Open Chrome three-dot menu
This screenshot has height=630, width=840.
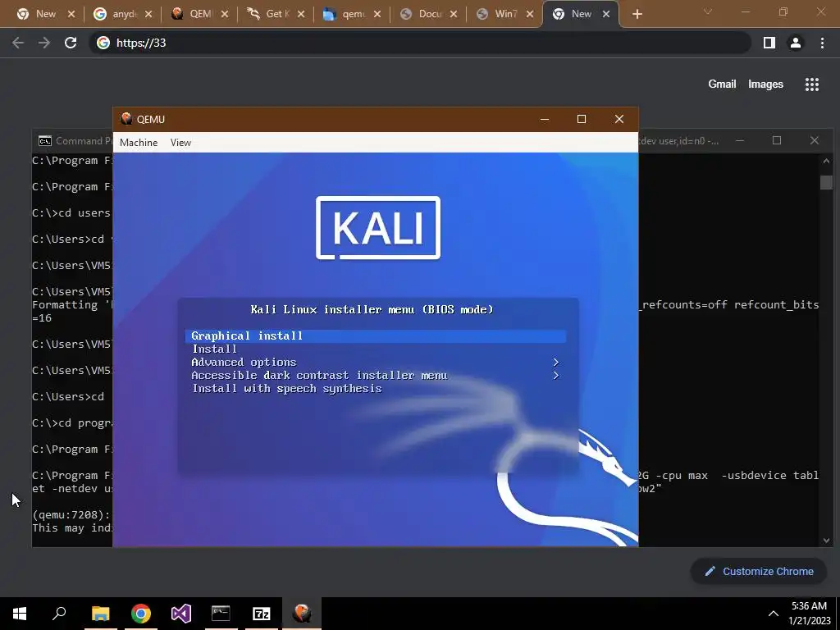point(822,43)
